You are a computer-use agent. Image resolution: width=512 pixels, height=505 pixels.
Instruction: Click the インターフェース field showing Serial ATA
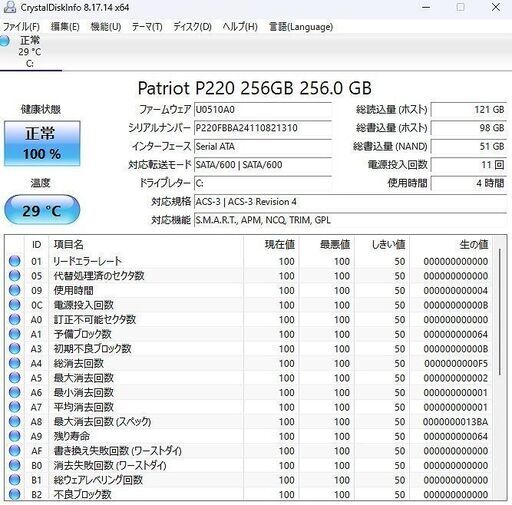point(263,146)
